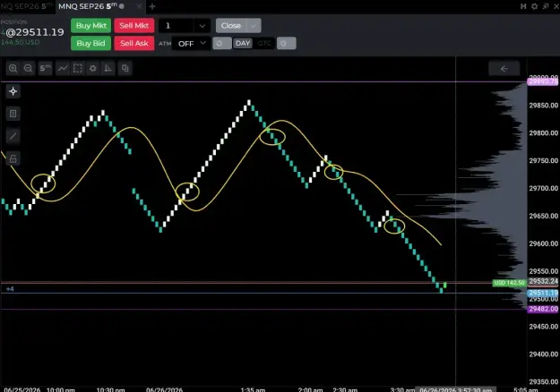Screen dimensions: 560x392
Task: Close the MNQ SEP26 tab
Action: (x=139, y=6)
